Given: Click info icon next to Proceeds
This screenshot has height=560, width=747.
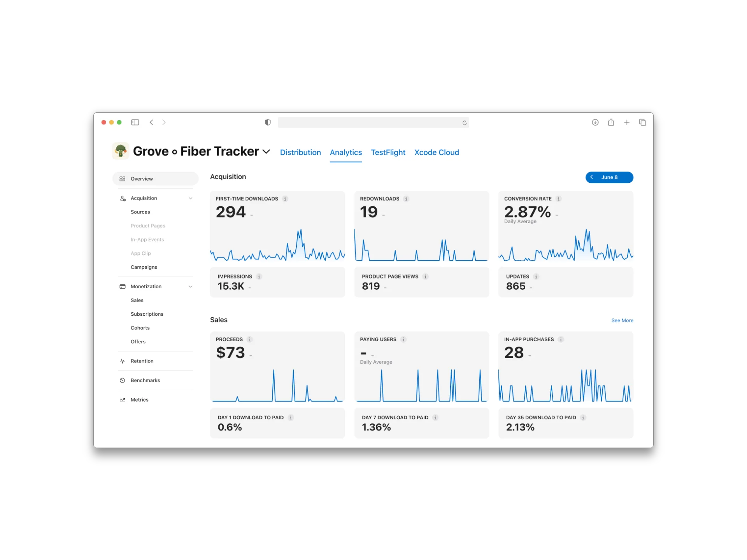Looking at the screenshot, I should click(x=250, y=339).
